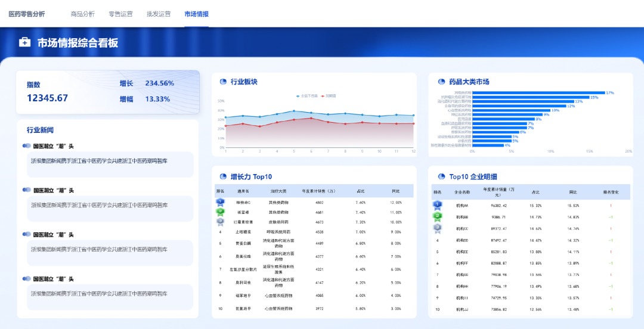Toggle the blue series in 行业板块 legend

click(307, 96)
